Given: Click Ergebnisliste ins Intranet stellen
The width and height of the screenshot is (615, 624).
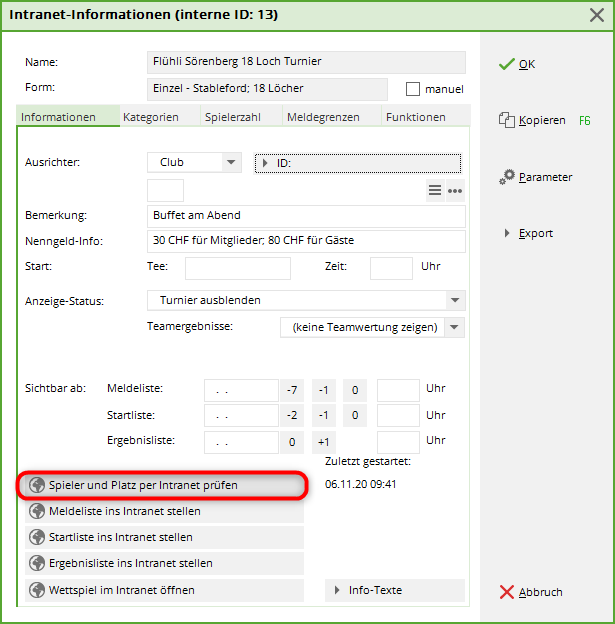Looking at the screenshot, I should (164, 564).
